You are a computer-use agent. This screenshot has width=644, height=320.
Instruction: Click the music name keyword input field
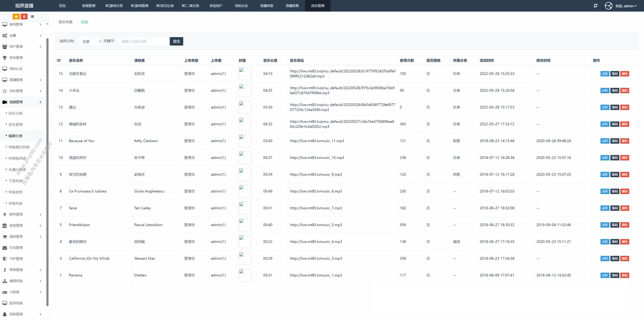click(x=144, y=41)
